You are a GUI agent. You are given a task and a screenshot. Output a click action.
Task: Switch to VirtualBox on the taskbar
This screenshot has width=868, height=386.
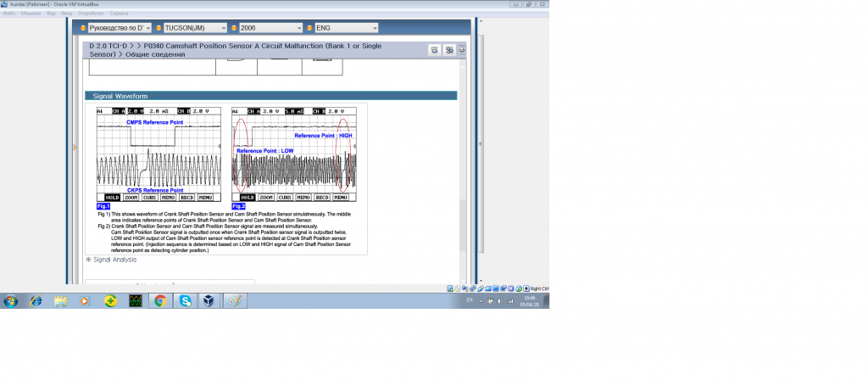[210, 300]
